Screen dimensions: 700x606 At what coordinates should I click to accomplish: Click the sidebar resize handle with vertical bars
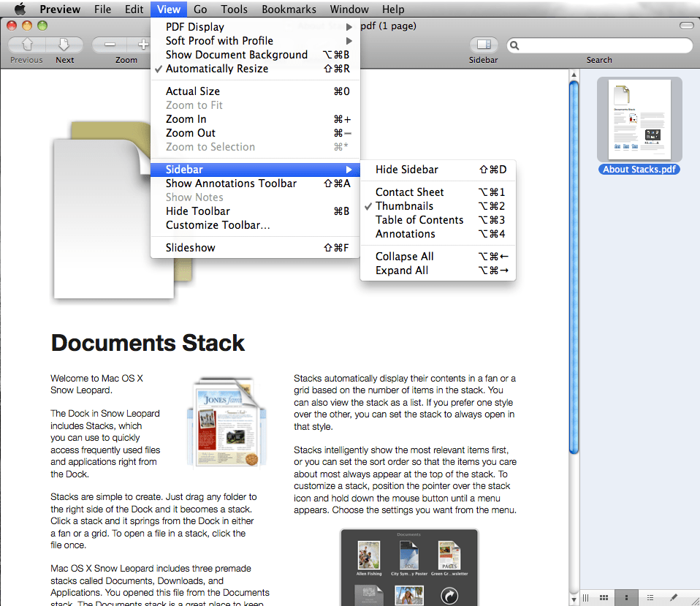tap(586, 597)
